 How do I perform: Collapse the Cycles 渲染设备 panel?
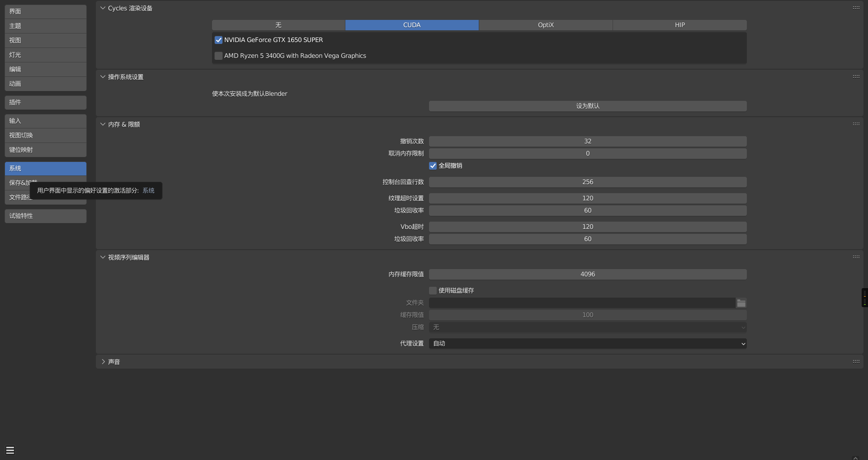[103, 8]
